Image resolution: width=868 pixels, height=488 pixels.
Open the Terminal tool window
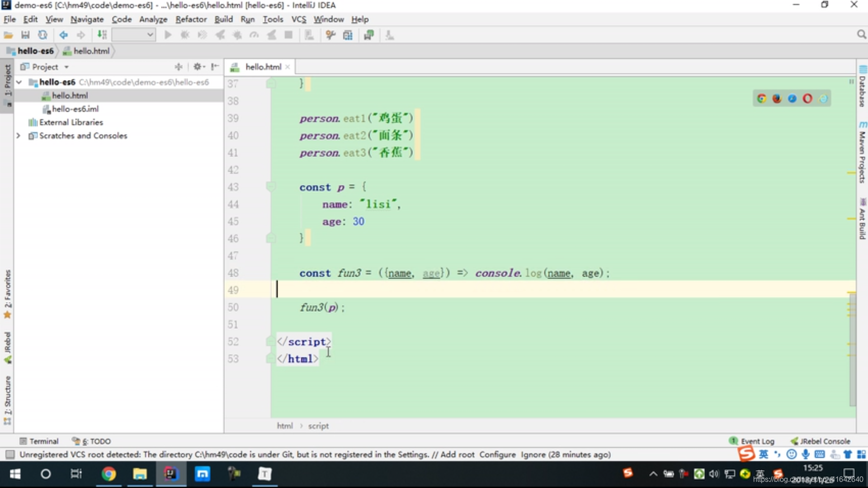coord(39,441)
